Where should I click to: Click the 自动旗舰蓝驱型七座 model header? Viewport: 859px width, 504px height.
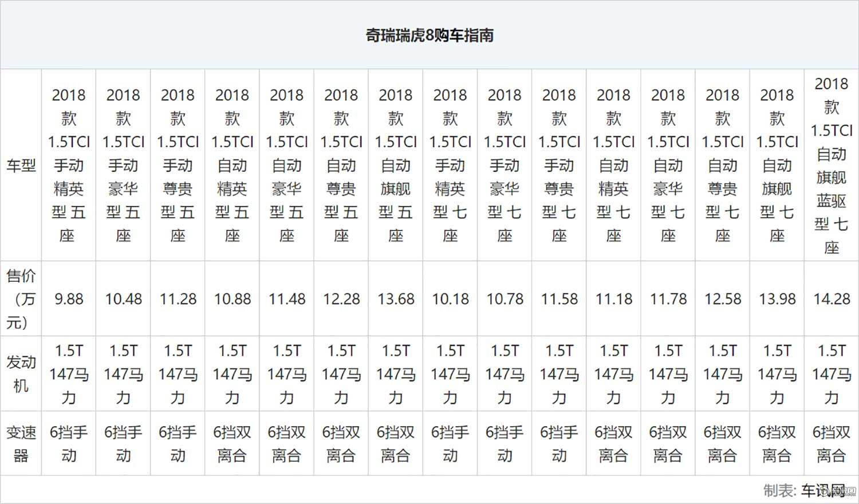pyautogui.click(x=832, y=165)
